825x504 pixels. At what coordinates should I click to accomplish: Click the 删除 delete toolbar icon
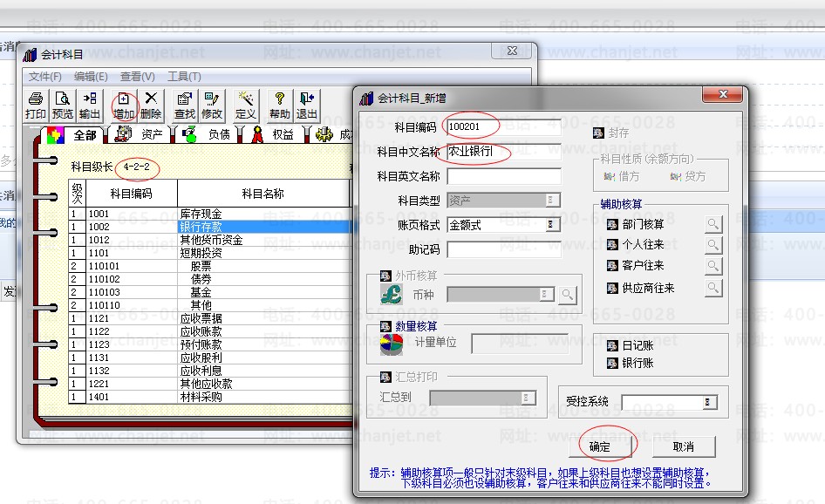[x=151, y=106]
